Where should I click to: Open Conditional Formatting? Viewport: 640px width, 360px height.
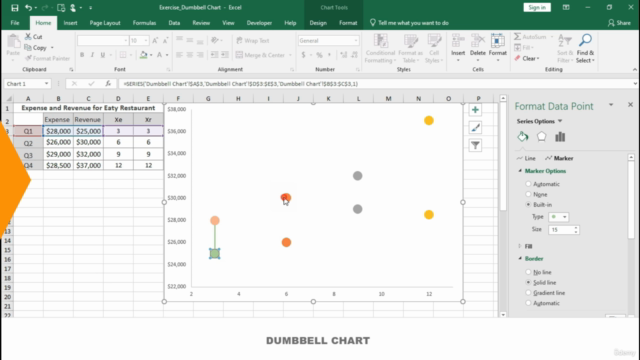tap(380, 49)
